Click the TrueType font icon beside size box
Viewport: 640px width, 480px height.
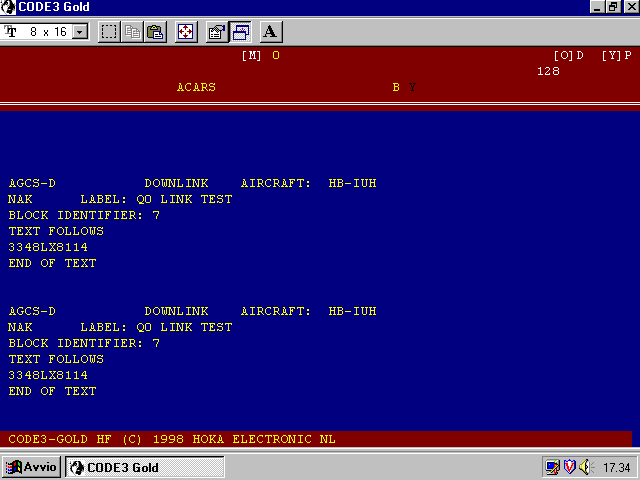pos(12,32)
